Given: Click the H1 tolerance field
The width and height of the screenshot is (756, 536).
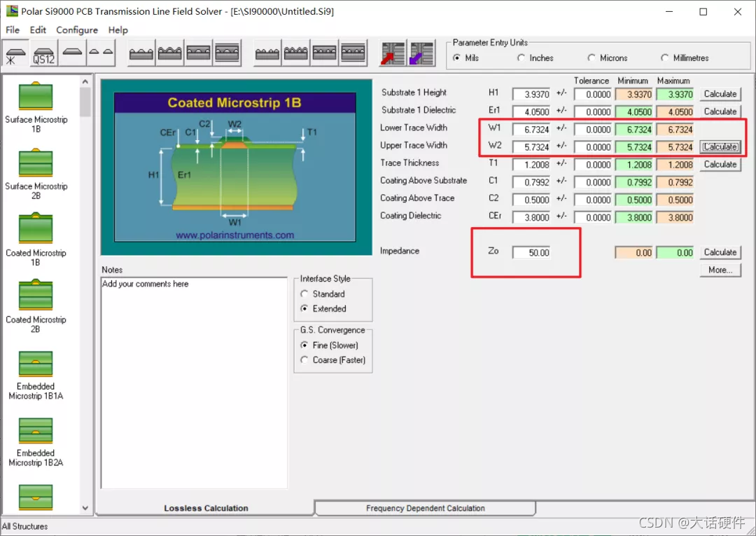Looking at the screenshot, I should [593, 95].
